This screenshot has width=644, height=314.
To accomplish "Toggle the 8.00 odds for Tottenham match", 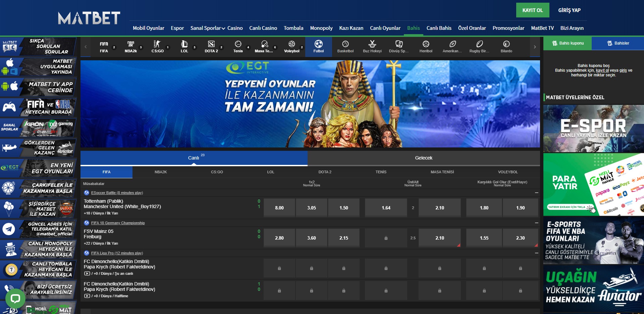I will pyautogui.click(x=279, y=208).
